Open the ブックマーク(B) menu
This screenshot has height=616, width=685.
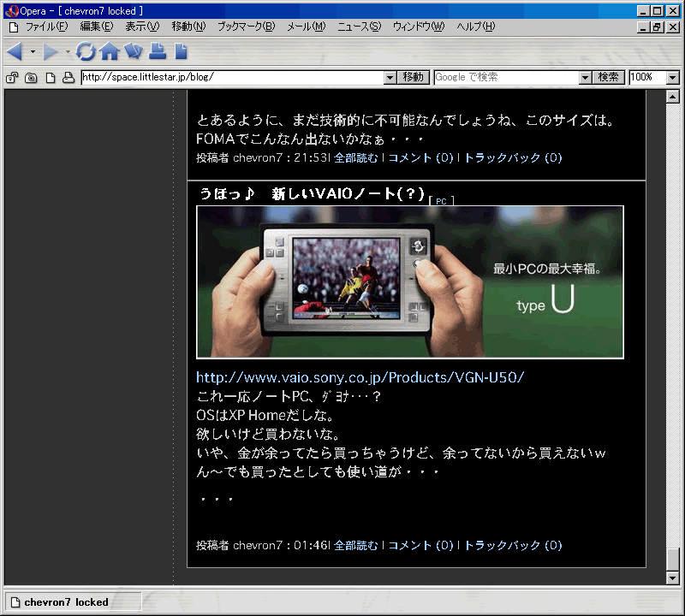tap(247, 27)
